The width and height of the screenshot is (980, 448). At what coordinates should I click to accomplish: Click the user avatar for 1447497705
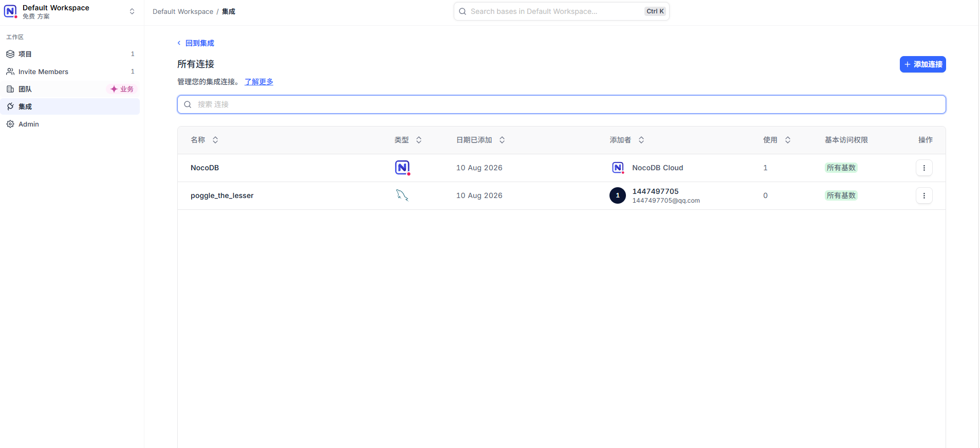(x=618, y=195)
